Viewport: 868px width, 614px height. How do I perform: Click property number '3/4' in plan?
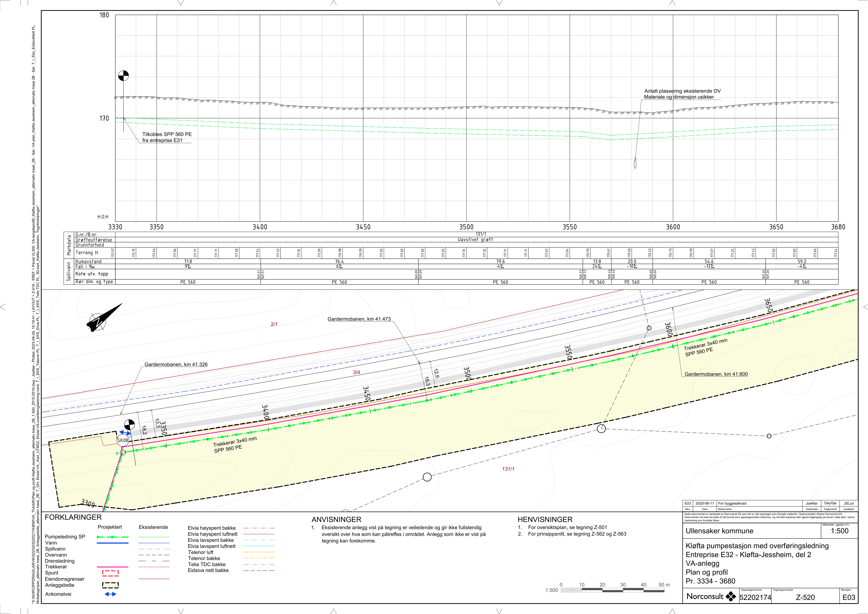[356, 372]
